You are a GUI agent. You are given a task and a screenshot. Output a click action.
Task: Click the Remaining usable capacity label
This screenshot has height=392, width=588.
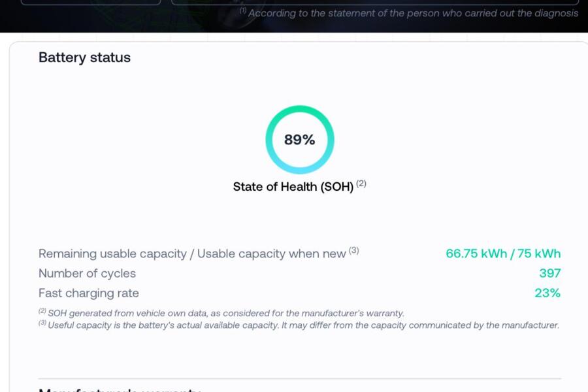click(x=191, y=253)
